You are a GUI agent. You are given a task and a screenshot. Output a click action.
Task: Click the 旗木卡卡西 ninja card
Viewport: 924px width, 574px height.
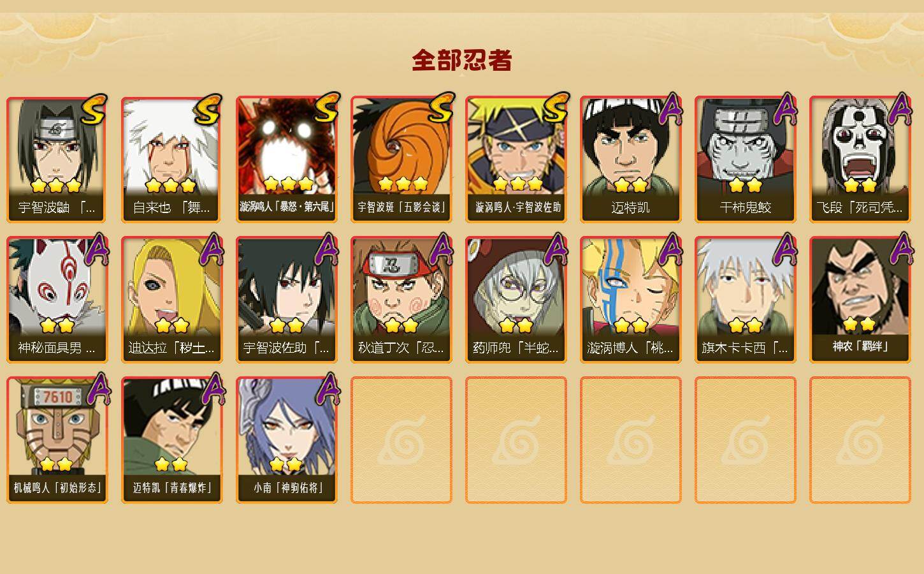(745, 300)
